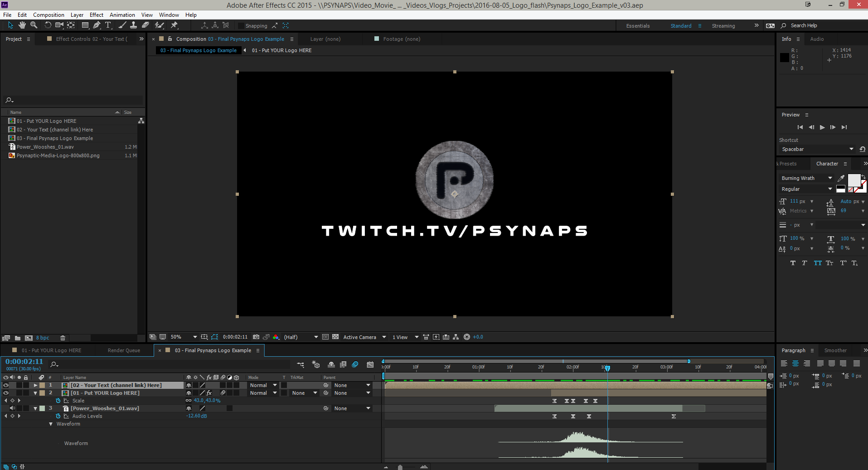Select the Brush tool

[123, 25]
